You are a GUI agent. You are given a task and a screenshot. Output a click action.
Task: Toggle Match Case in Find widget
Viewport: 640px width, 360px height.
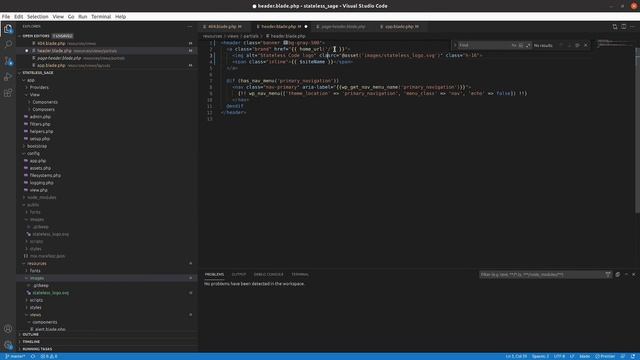tap(514, 45)
